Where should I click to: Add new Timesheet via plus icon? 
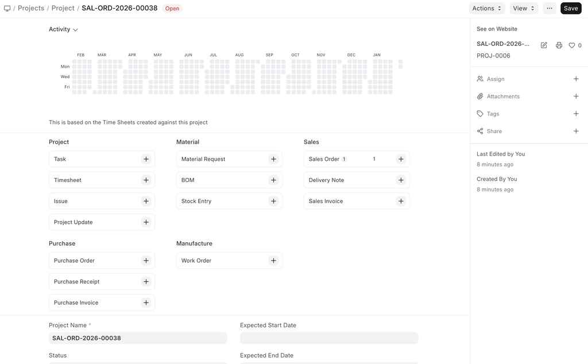[x=146, y=180]
